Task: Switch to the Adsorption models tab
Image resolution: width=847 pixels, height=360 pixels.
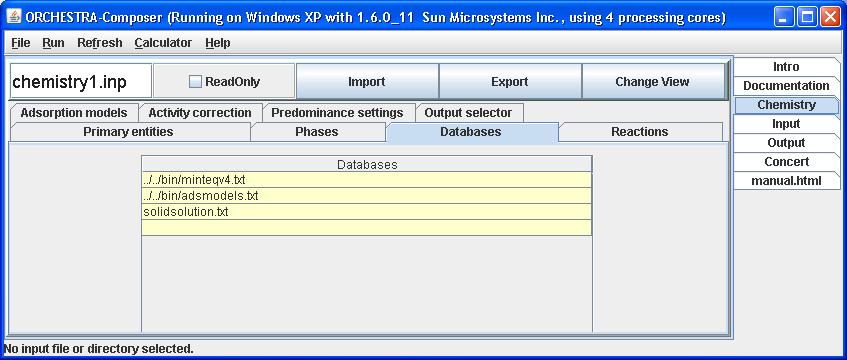Action: [x=74, y=113]
